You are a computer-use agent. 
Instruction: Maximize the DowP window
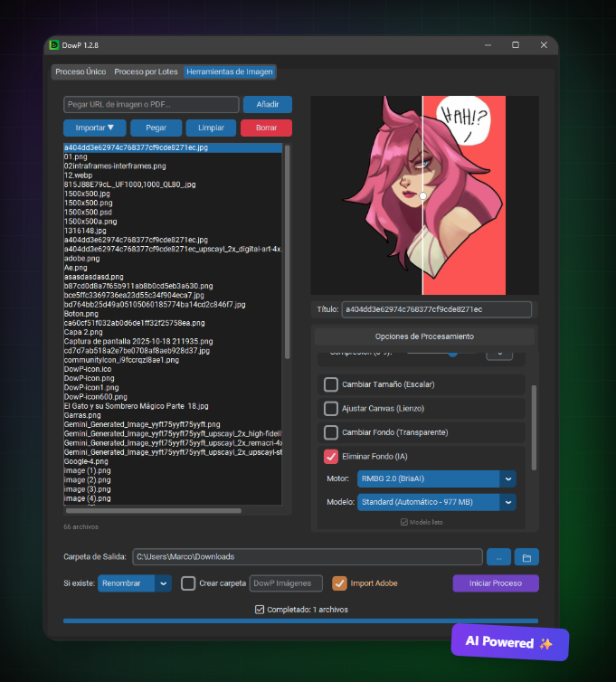pyautogui.click(x=516, y=45)
